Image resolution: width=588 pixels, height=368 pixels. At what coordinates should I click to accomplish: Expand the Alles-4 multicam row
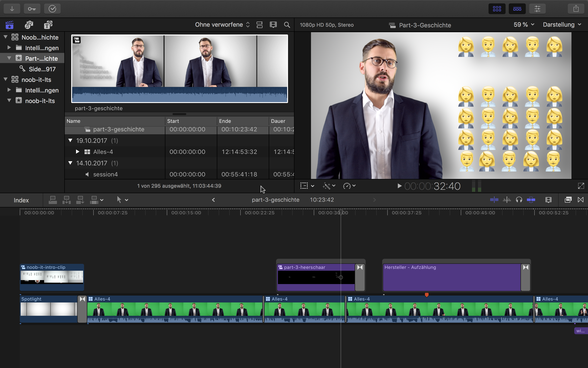pyautogui.click(x=77, y=152)
